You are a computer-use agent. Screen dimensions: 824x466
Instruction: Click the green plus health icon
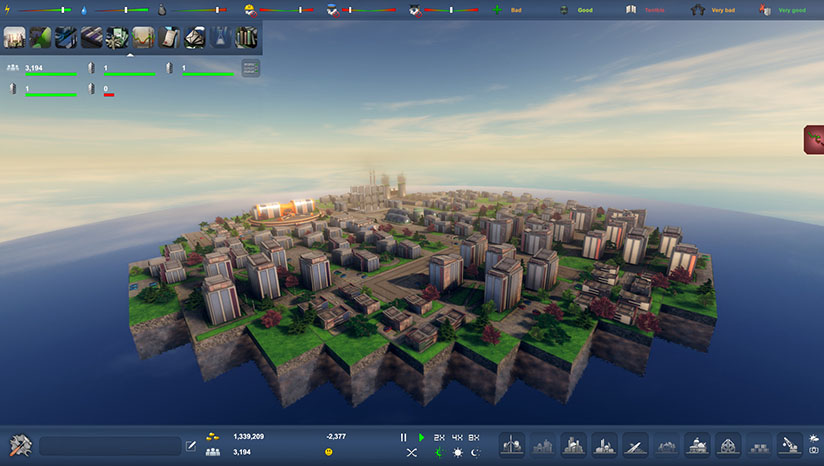click(x=497, y=9)
